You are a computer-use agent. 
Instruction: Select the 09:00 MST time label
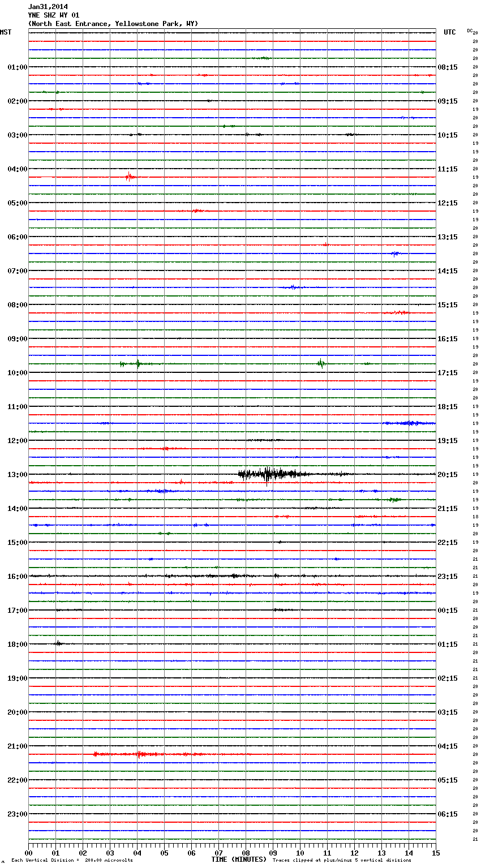pyautogui.click(x=17, y=339)
